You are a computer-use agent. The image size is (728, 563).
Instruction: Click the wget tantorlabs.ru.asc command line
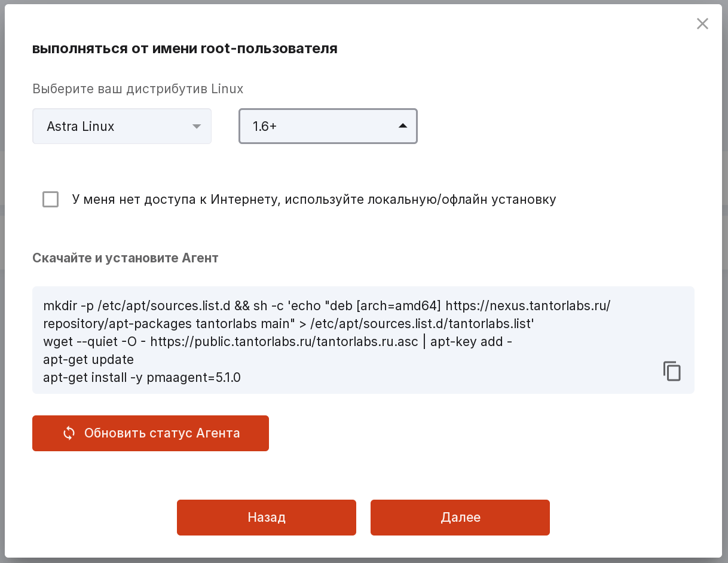277,342
